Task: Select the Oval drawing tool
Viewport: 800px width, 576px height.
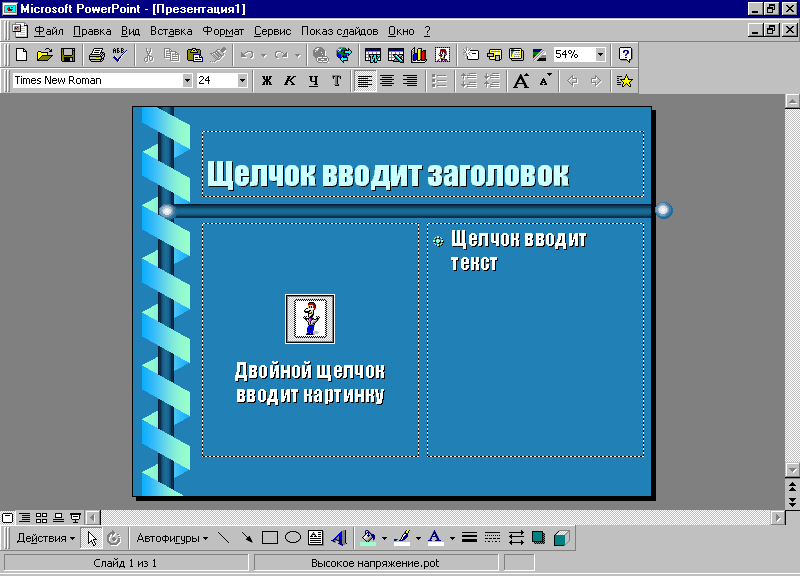Action: pyautogui.click(x=293, y=538)
